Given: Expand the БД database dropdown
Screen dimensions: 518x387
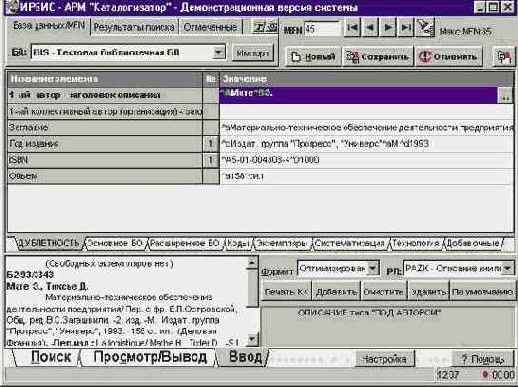Looking at the screenshot, I should click(x=218, y=53).
